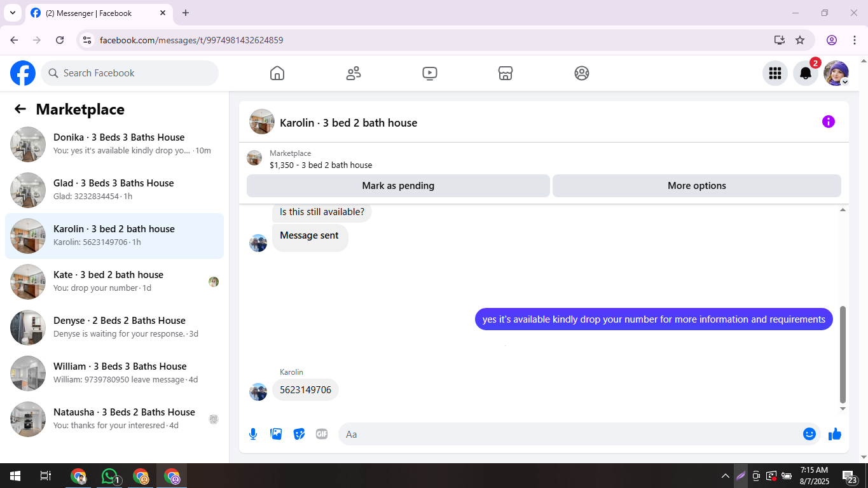Open the Facebook menu grid icon
The image size is (868, 488).
pyautogui.click(x=775, y=73)
